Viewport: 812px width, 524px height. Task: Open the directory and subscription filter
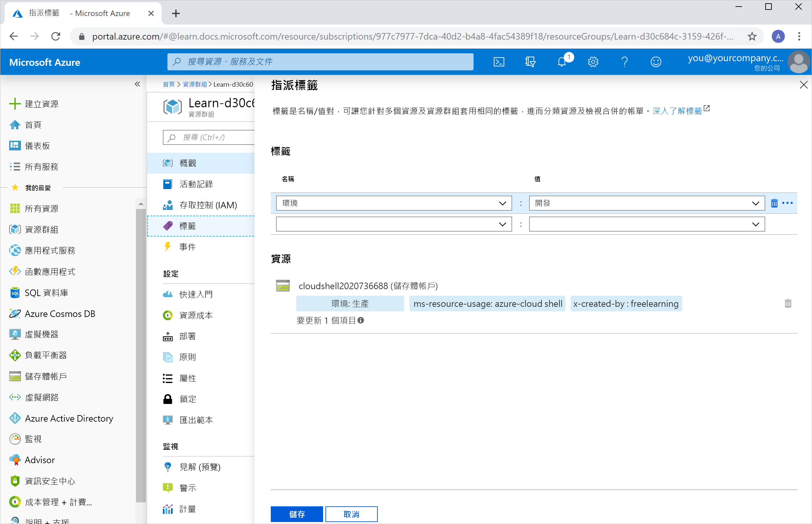[x=530, y=61]
